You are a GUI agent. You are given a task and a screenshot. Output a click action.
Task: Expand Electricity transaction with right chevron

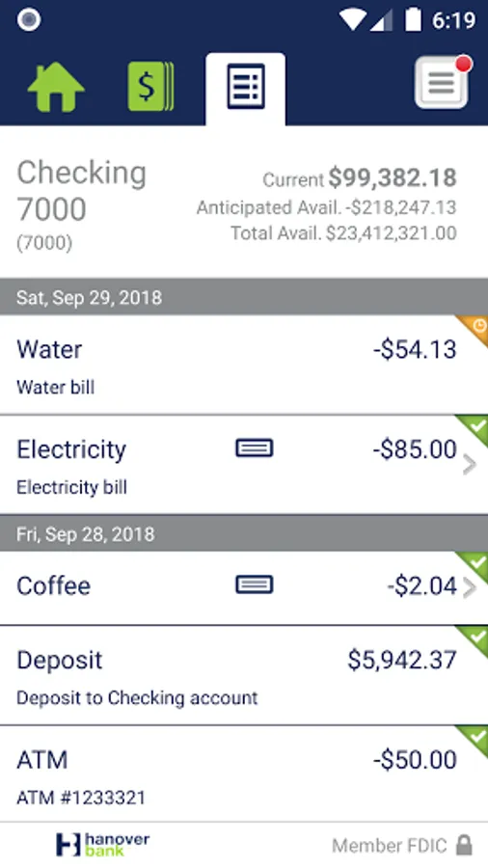[x=469, y=465]
